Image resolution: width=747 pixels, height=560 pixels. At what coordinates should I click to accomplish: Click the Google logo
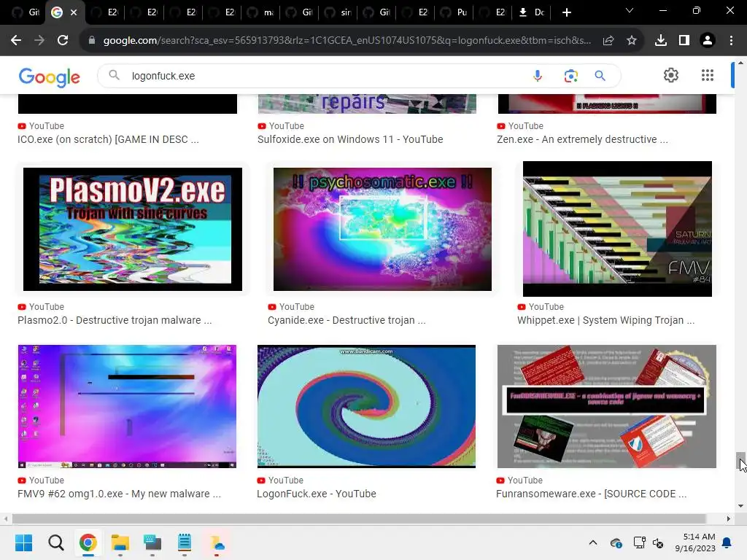point(50,77)
